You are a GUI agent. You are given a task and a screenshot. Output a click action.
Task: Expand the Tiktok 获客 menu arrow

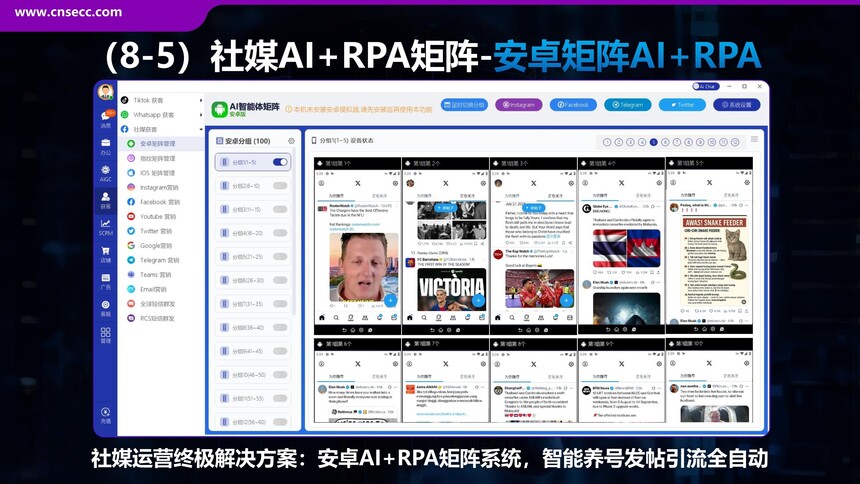click(201, 100)
